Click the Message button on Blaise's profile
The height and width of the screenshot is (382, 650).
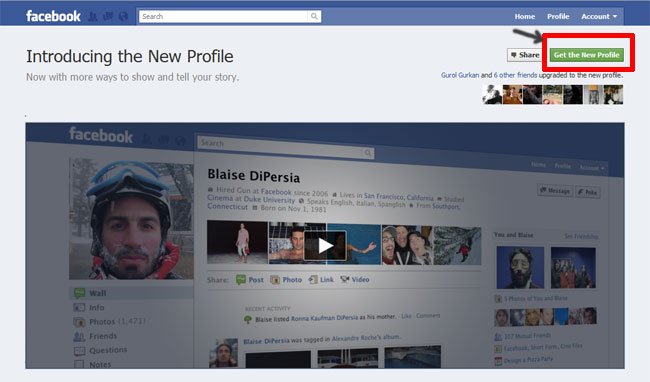(555, 191)
